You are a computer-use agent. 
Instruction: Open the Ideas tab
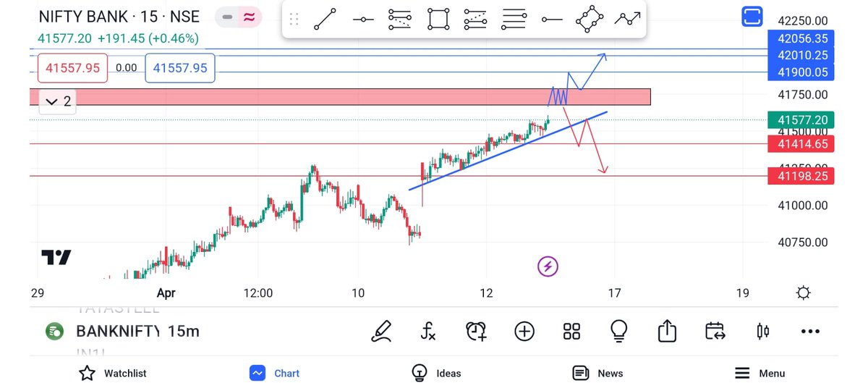435,374
